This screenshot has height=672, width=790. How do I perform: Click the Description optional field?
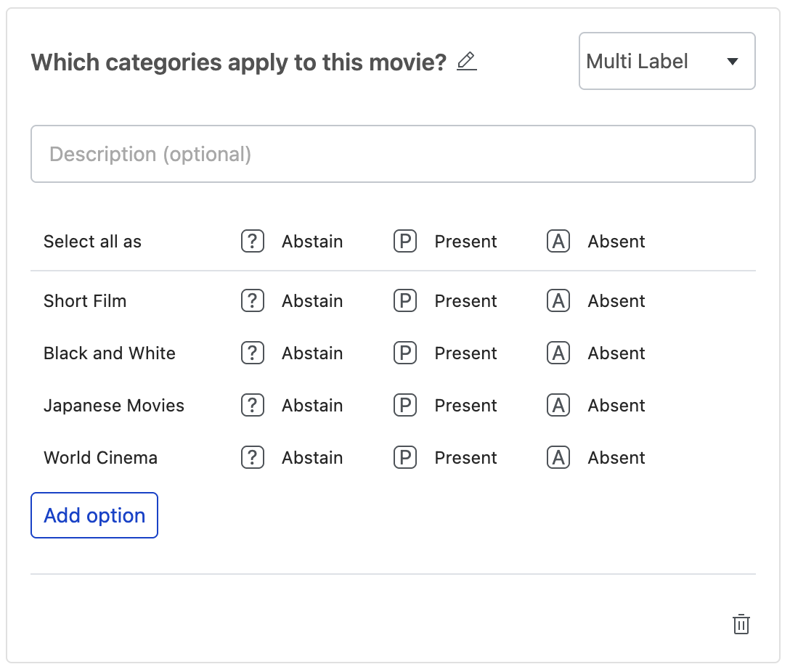click(393, 154)
